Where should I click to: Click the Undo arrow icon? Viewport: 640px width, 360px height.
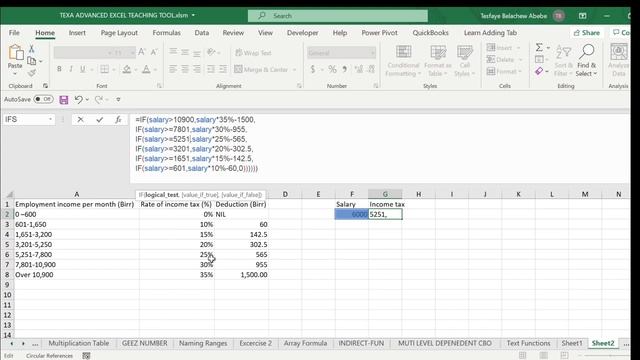[x=79, y=100]
